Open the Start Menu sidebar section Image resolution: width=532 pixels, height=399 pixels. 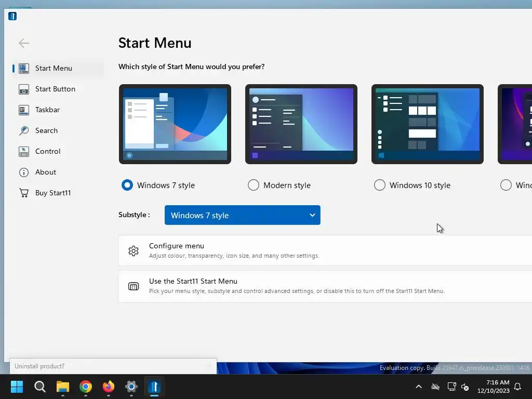click(58, 68)
